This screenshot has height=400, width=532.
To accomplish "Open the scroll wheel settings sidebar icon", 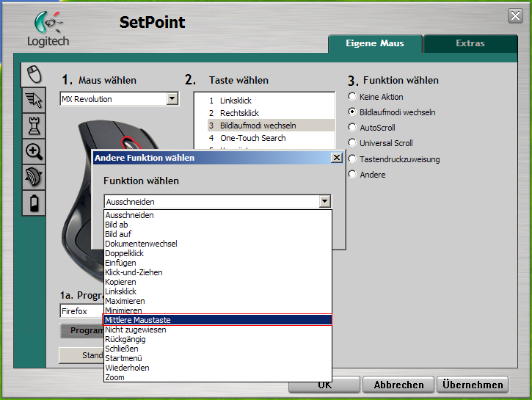I will point(34,177).
